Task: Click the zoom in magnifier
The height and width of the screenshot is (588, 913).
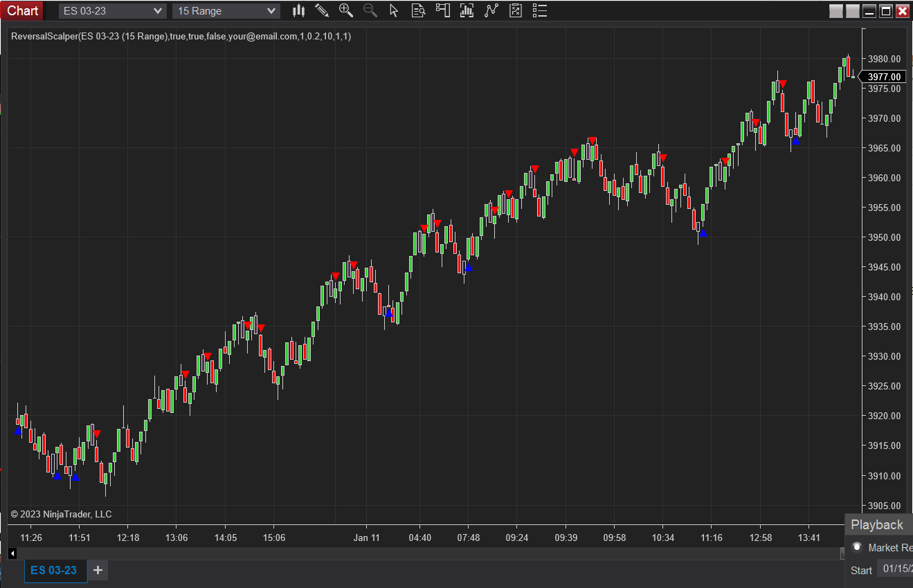Action: pyautogui.click(x=345, y=10)
